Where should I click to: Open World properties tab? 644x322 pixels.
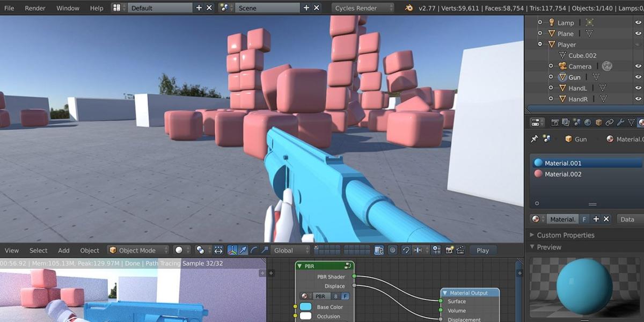click(x=588, y=122)
